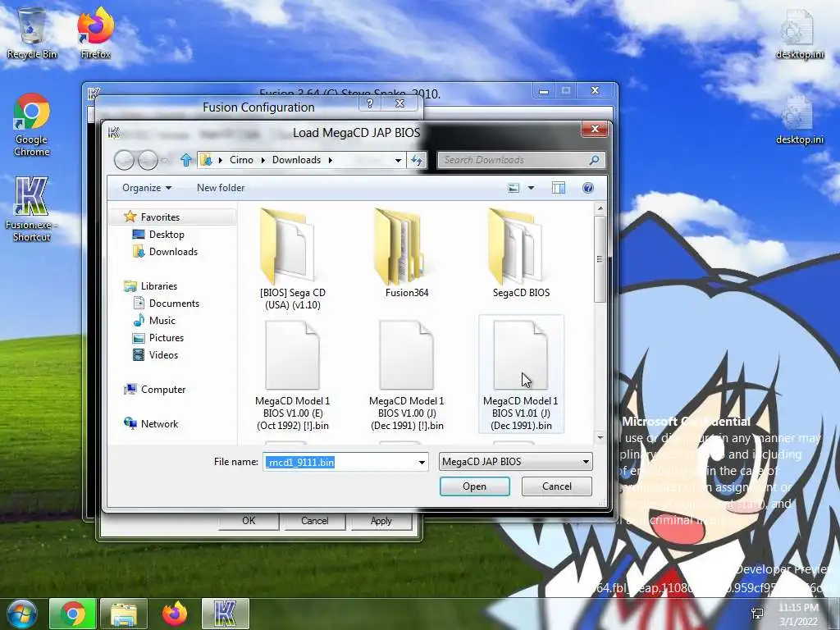
Task: Click the Open button
Action: [x=475, y=486]
